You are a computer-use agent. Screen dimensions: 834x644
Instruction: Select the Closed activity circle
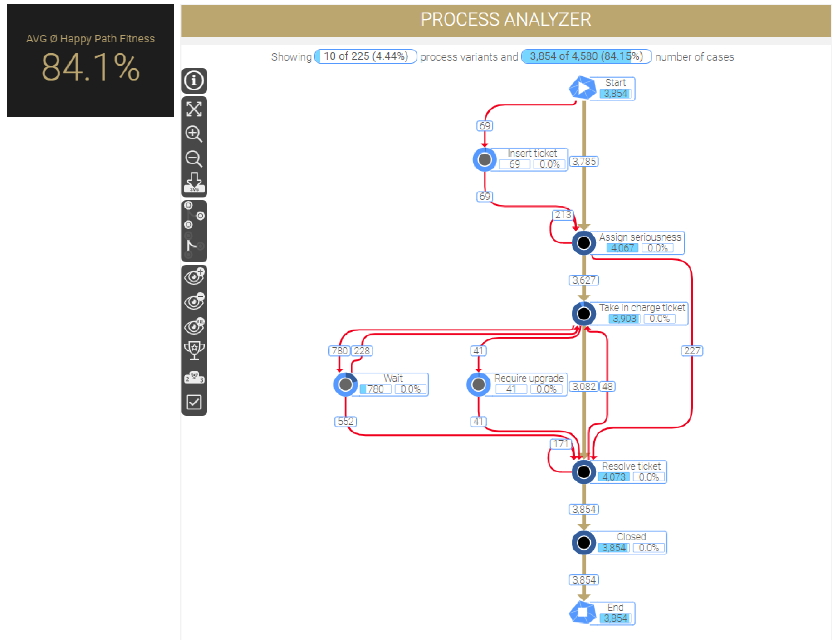coord(584,543)
